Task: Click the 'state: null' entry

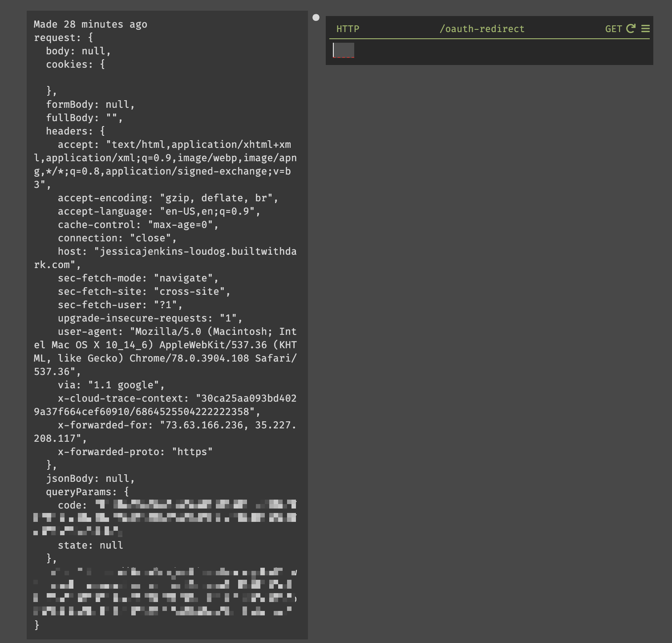Action: click(90, 545)
